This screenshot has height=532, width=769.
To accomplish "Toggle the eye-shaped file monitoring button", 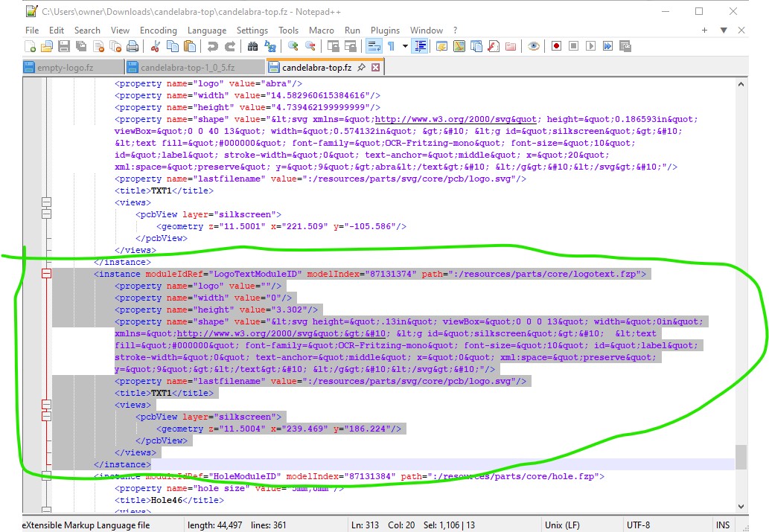I will tap(533, 46).
